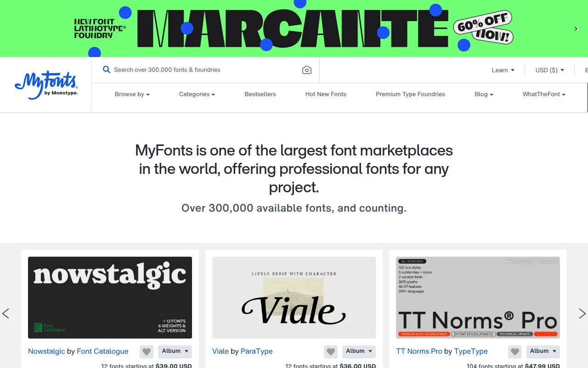
Task: Go to Bestsellers page
Action: coord(260,94)
